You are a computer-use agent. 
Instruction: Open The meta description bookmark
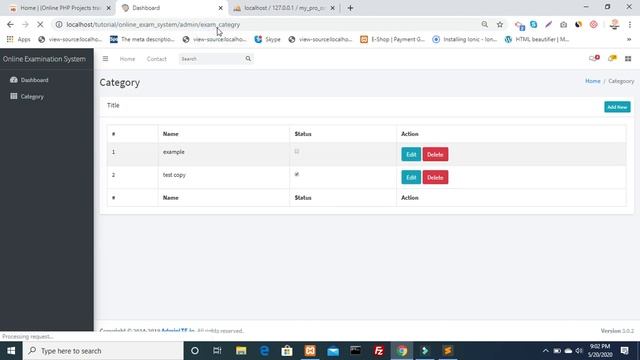tap(142, 39)
